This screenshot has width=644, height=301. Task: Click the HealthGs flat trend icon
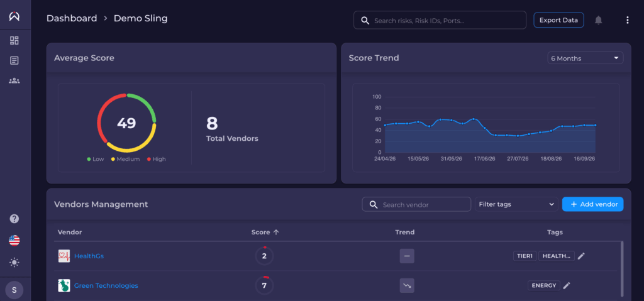point(407,256)
